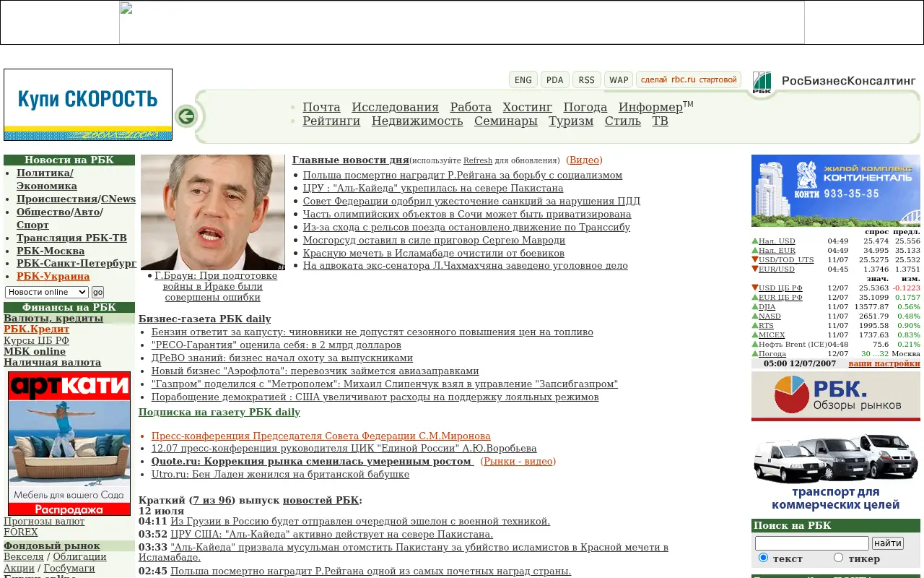Image resolution: width=924 pixels, height=578 pixels.
Task: Select the текст search radio button
Action: click(x=763, y=558)
